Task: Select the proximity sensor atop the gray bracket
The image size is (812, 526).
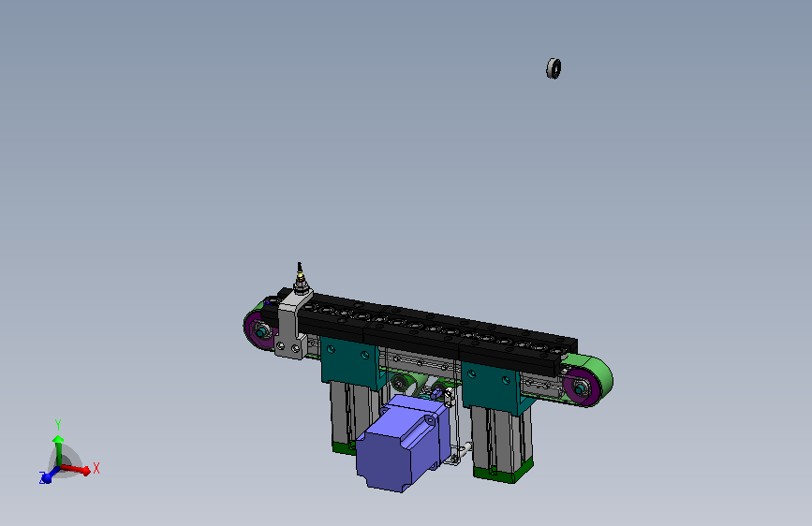Action: coord(300,278)
